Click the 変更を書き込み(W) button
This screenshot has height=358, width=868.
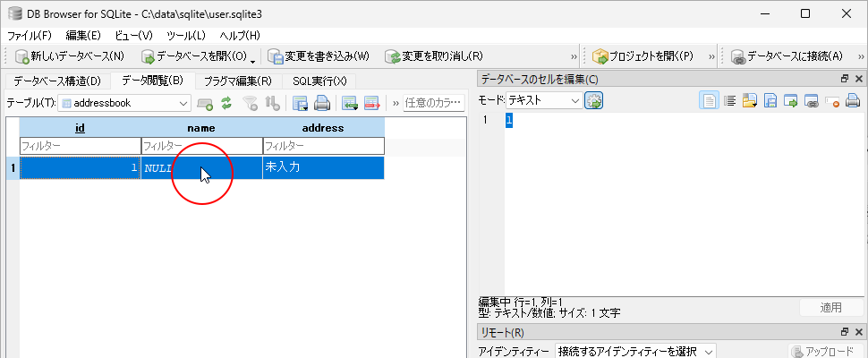[318, 56]
